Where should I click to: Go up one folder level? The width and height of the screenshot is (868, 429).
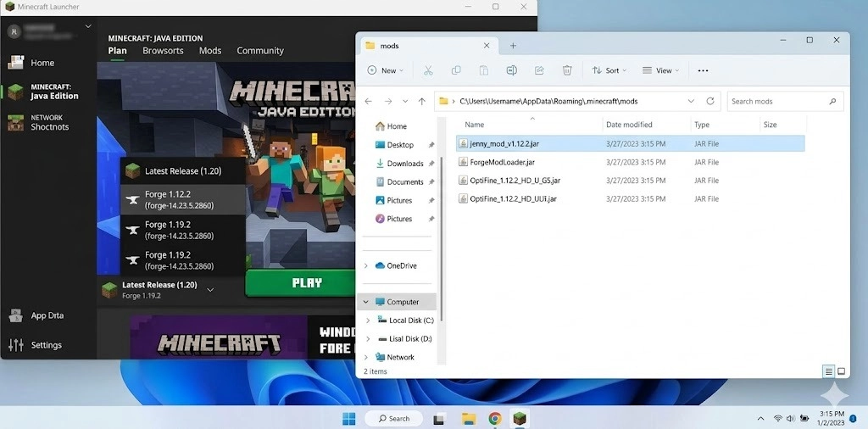(422, 101)
